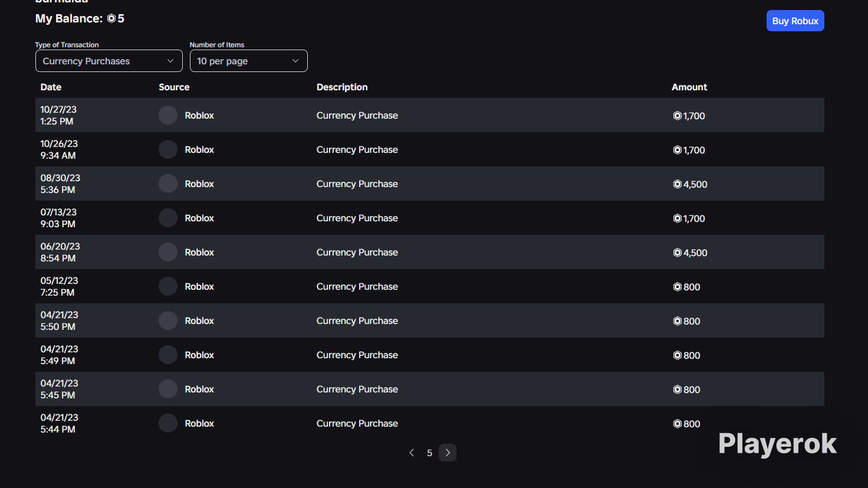Click Roblox source link in 04/21/23 5:50 PM row
Viewport: 868px width, 488px height.
pos(199,320)
